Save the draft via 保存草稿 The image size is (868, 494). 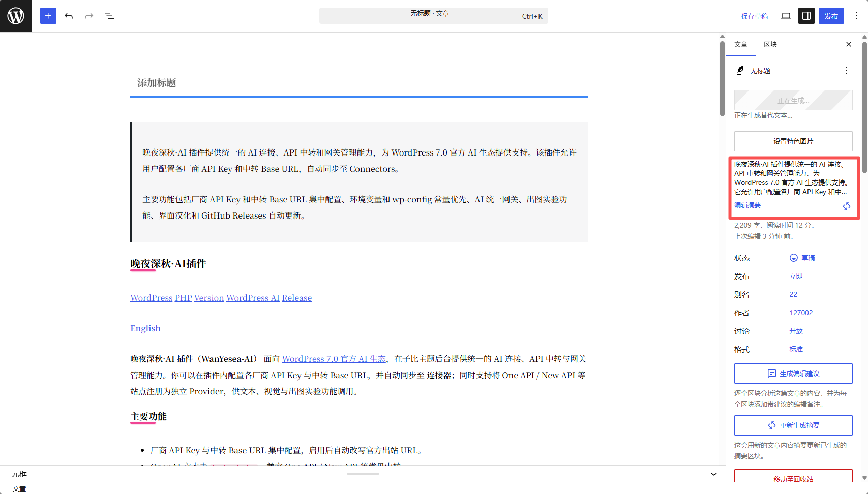[755, 16]
